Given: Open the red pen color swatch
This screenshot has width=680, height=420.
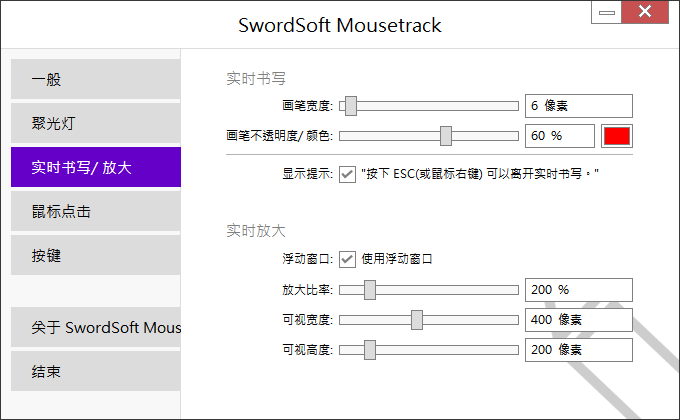Looking at the screenshot, I should click(x=617, y=136).
